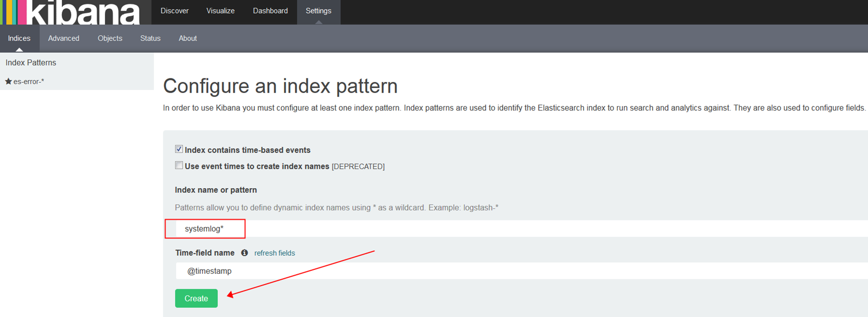
Task: Open the Discover tab
Action: (174, 11)
